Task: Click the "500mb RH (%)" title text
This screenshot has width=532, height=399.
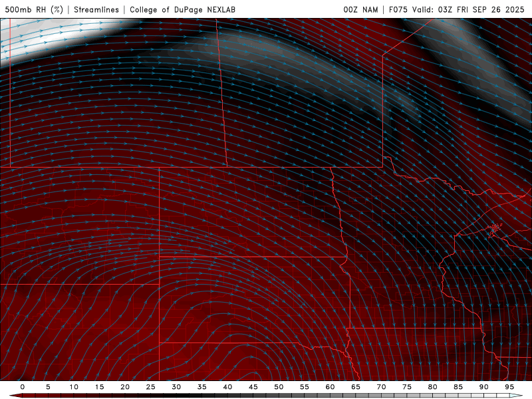Action: click(35, 9)
